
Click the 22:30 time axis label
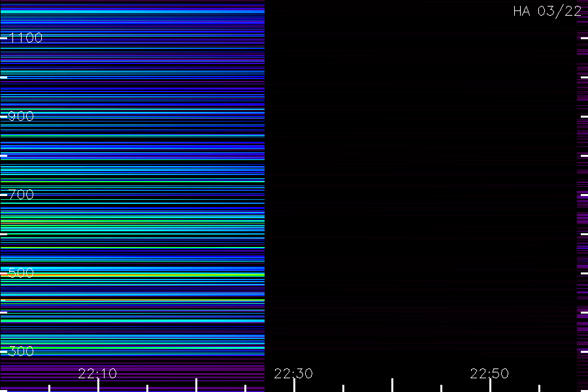pos(293,374)
